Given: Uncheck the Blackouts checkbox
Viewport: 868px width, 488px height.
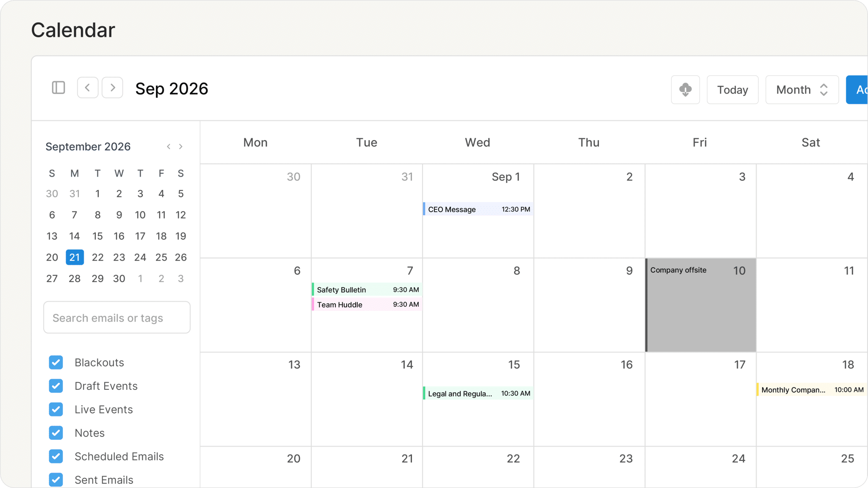Looking at the screenshot, I should (x=56, y=363).
